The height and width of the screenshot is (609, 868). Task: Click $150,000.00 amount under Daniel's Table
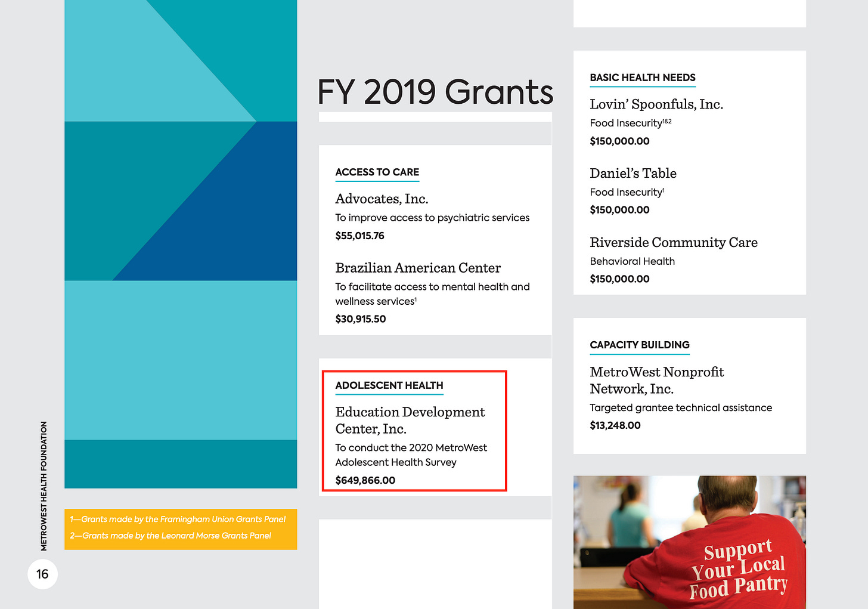(x=619, y=210)
